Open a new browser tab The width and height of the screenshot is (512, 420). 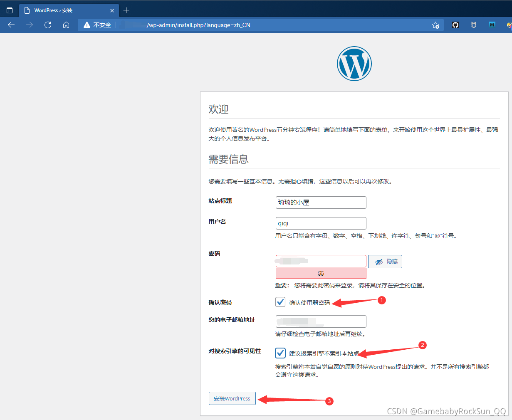click(x=126, y=10)
